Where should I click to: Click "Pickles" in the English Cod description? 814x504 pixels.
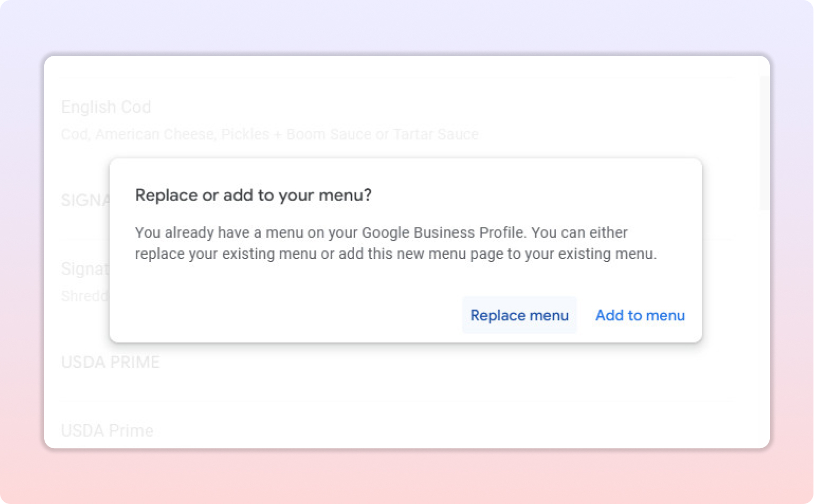(245, 134)
